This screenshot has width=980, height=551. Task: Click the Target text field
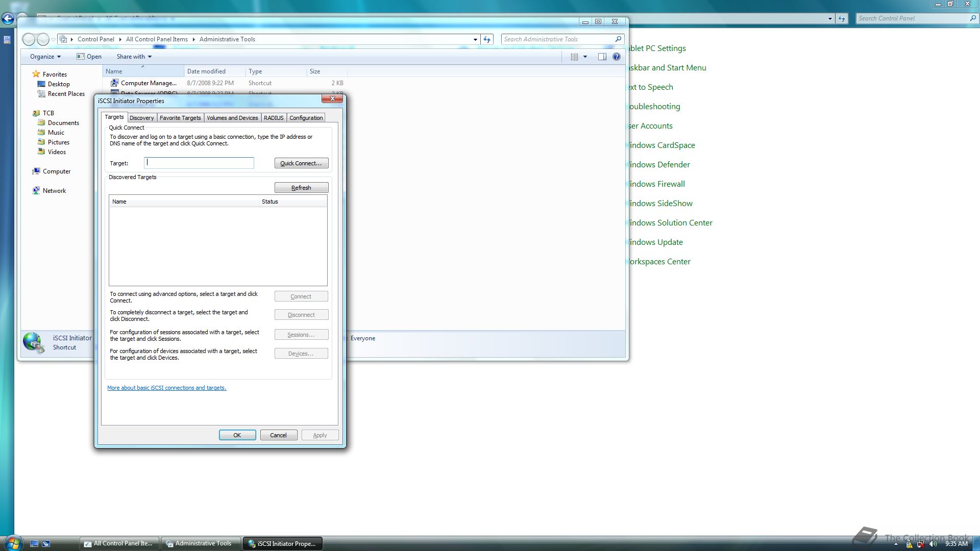click(199, 163)
